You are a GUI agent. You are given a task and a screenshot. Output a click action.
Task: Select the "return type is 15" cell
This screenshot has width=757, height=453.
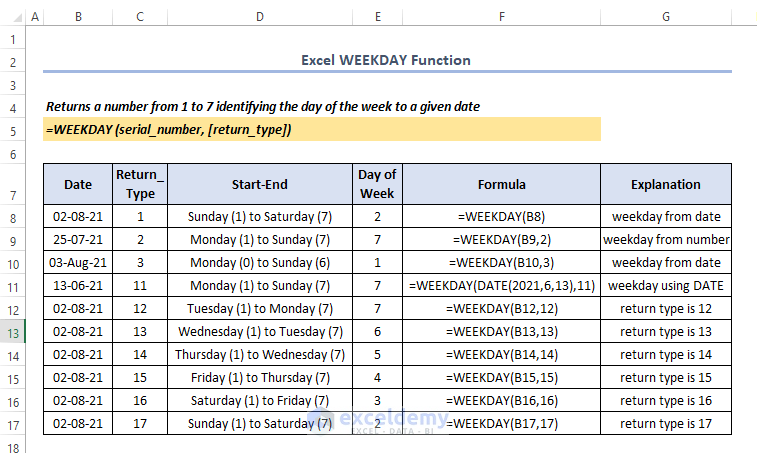(666, 378)
